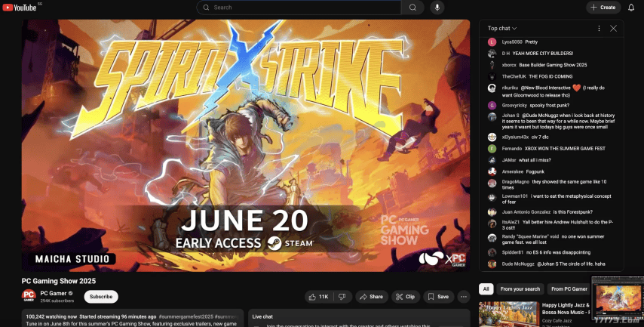
Task: Click the video player area
Action: click(x=246, y=145)
